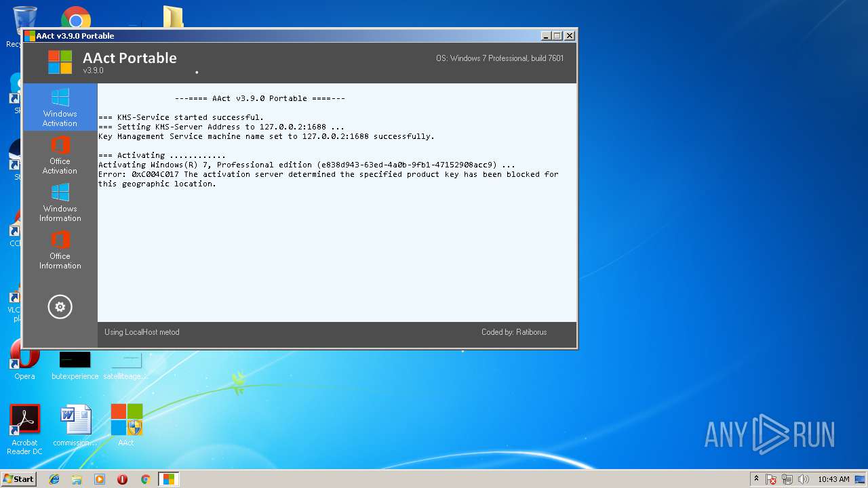Click the Error 0xC004C017 log line

[x=328, y=179]
